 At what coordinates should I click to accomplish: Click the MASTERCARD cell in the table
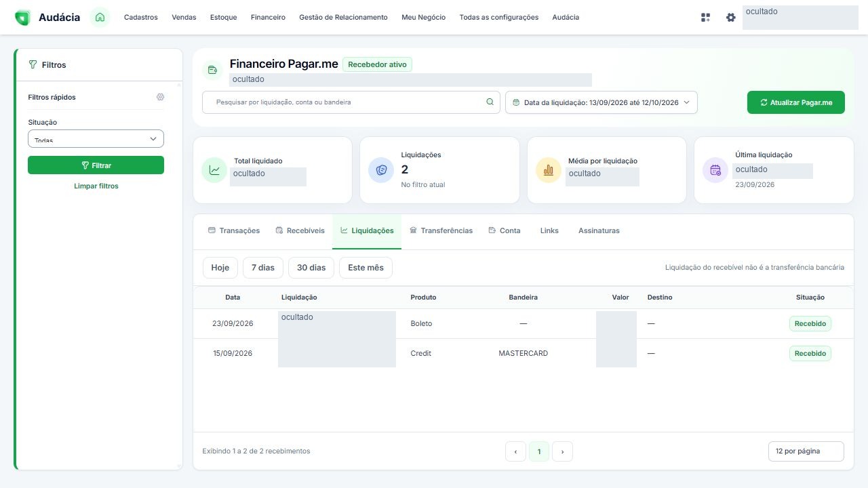[524, 353]
